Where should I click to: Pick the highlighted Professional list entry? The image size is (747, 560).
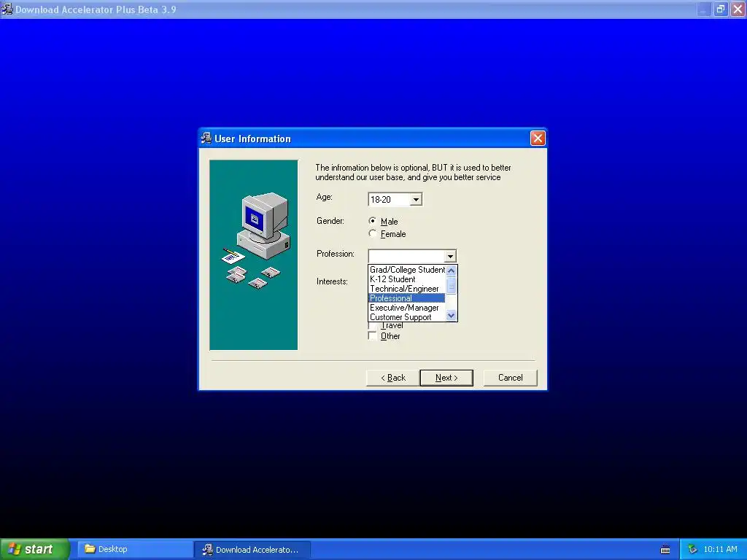(407, 298)
